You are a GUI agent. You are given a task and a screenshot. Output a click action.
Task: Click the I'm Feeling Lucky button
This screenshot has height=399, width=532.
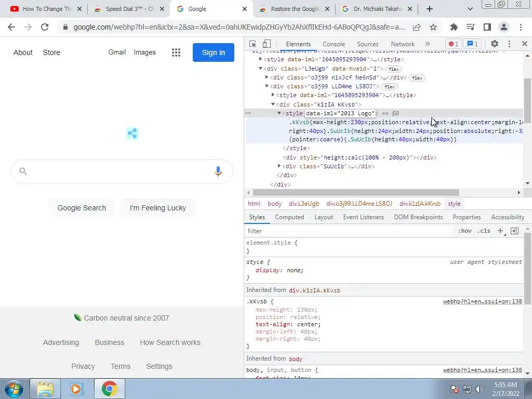coord(158,208)
